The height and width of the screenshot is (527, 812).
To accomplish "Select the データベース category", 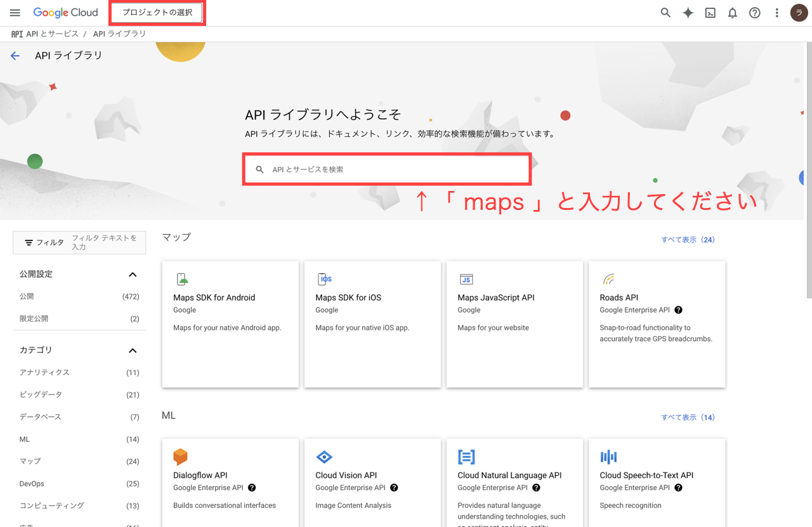I will 79,417.
